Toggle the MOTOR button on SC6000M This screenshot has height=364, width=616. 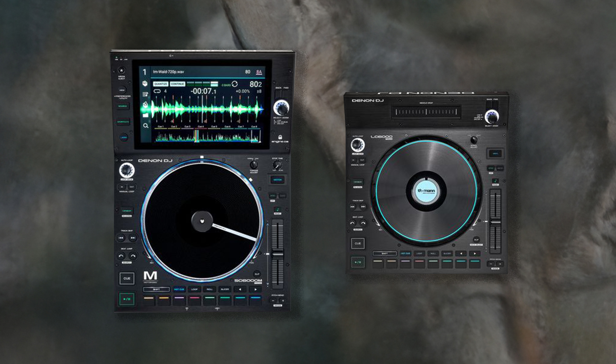click(x=277, y=180)
